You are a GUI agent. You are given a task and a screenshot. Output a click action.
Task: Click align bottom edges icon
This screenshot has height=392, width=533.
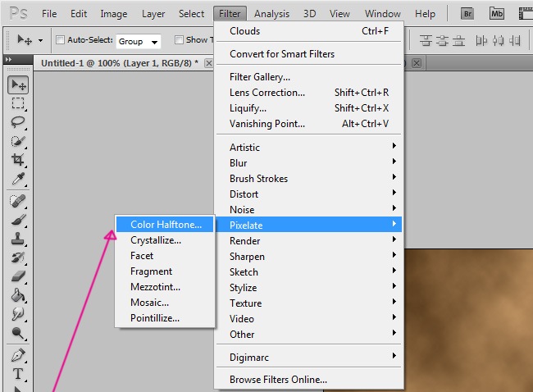458,41
